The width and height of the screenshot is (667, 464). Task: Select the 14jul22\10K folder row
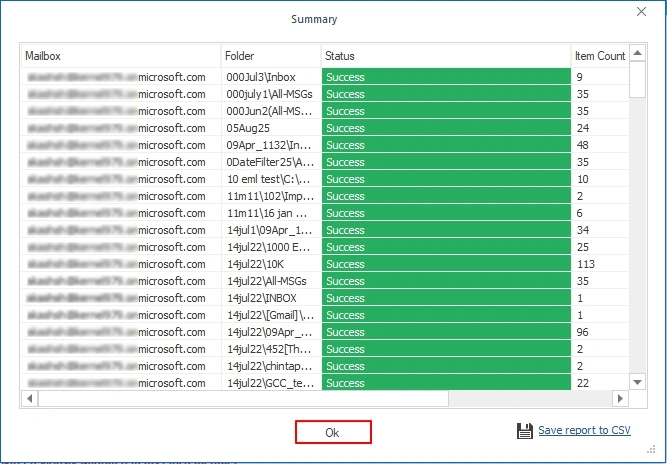point(270,264)
